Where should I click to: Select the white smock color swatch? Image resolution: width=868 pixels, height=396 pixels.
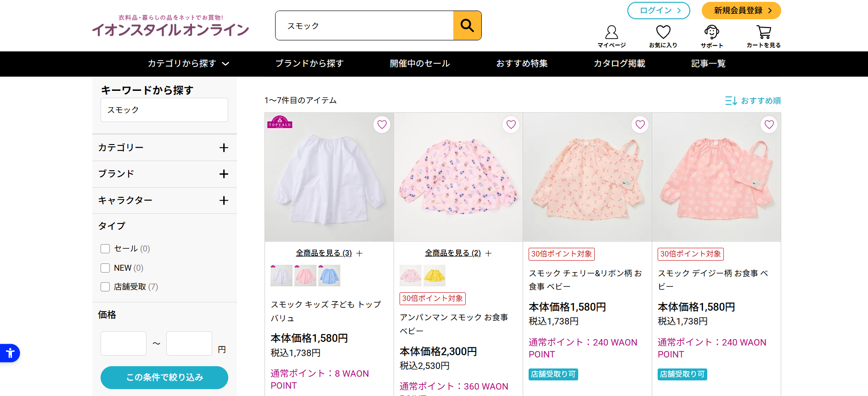point(281,275)
